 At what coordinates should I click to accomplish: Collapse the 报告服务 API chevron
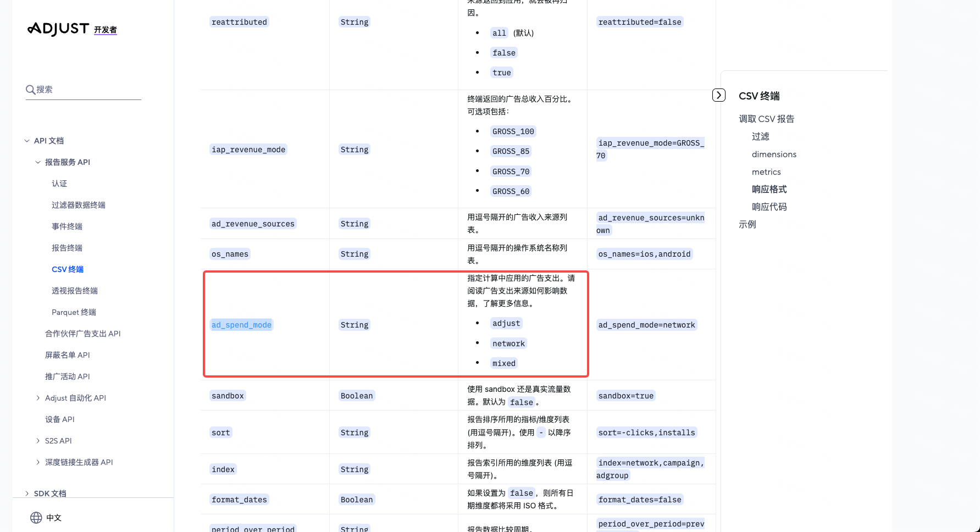click(x=38, y=162)
